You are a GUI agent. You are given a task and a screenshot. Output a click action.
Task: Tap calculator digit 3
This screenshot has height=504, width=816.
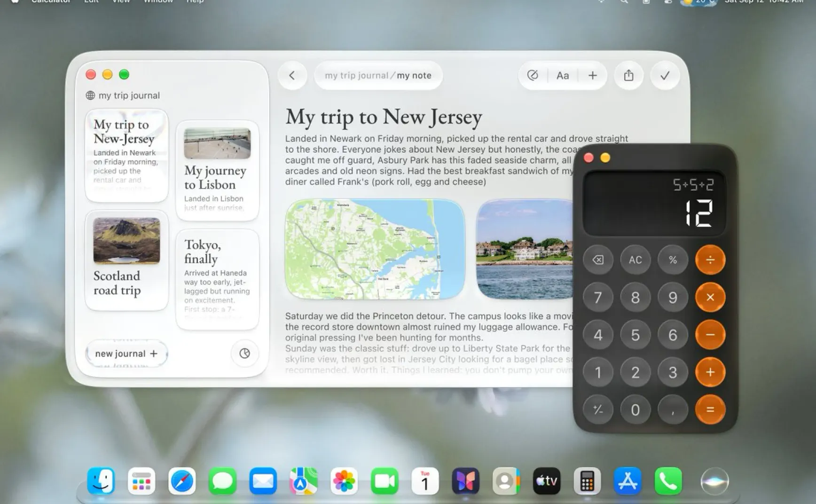pyautogui.click(x=673, y=372)
